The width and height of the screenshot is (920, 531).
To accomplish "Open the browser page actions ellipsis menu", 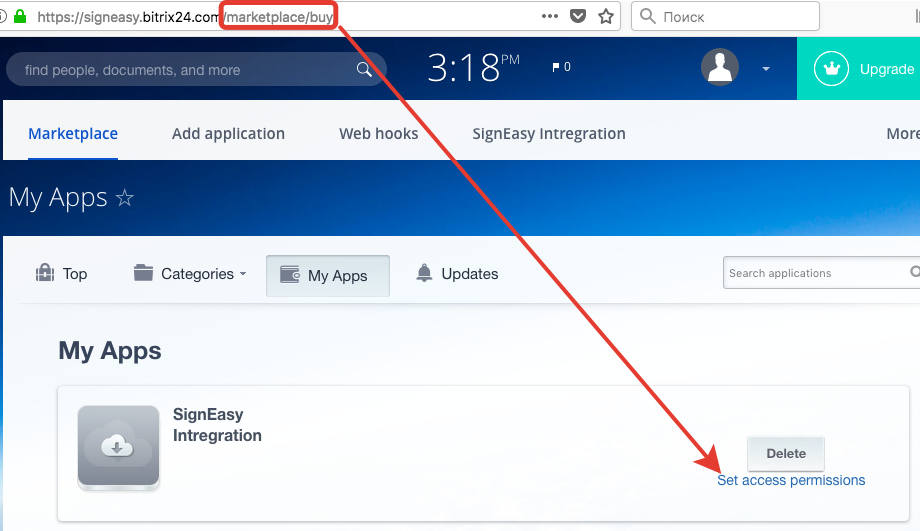I will [550, 16].
